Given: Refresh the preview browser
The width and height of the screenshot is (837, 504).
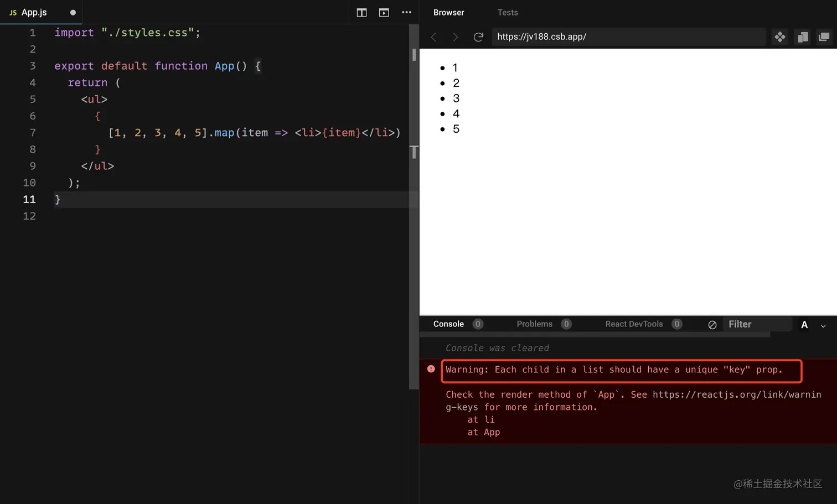Looking at the screenshot, I should [478, 37].
